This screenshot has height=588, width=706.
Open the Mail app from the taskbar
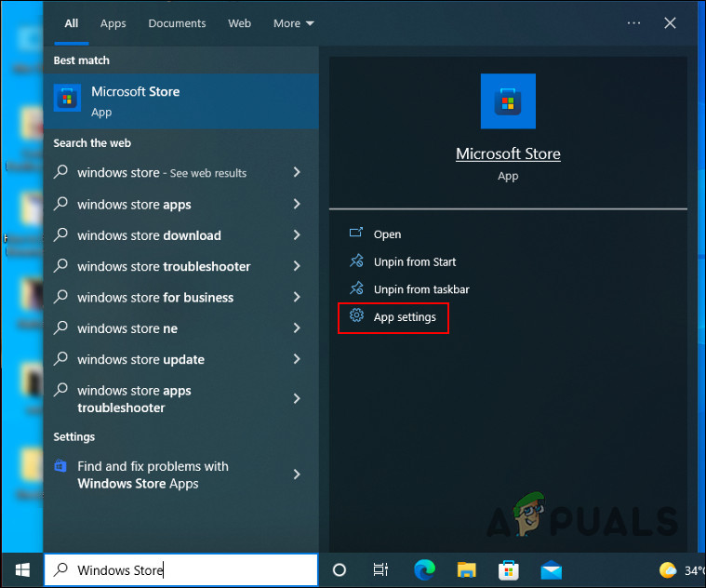[x=551, y=570]
